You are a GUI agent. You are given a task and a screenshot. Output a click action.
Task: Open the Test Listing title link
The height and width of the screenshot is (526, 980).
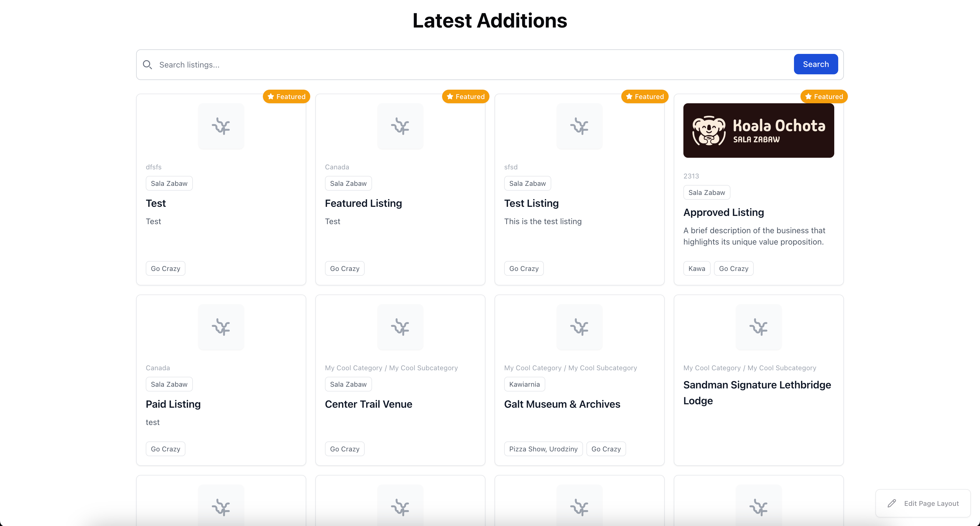531,203
